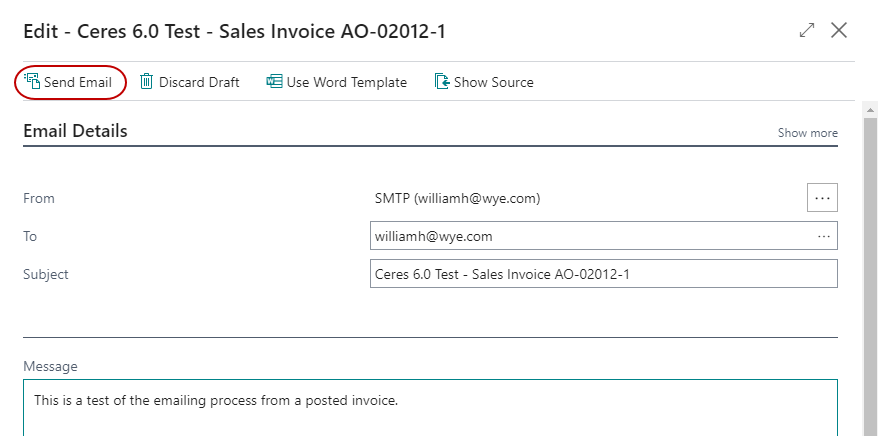Image resolution: width=878 pixels, height=436 pixels.
Task: Click the Show more link
Action: point(808,133)
